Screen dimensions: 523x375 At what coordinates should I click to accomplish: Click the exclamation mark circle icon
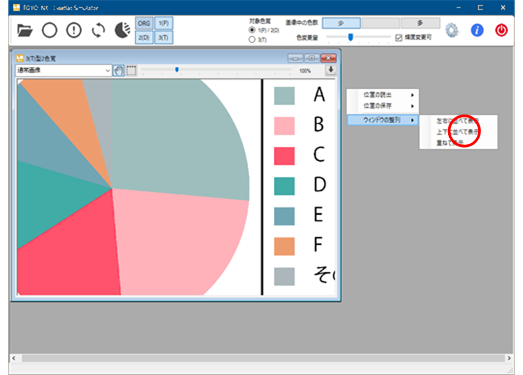(x=74, y=30)
